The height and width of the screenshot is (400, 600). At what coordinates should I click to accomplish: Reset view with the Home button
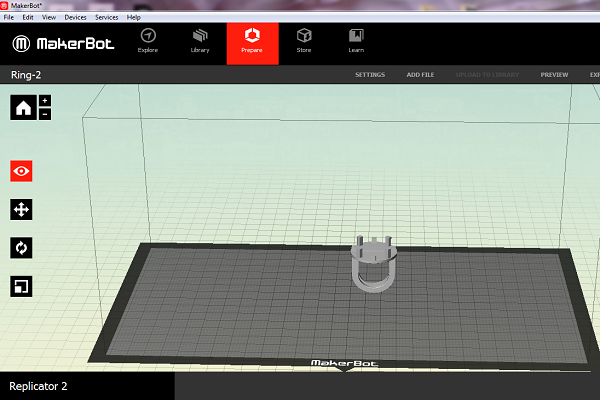[23, 108]
